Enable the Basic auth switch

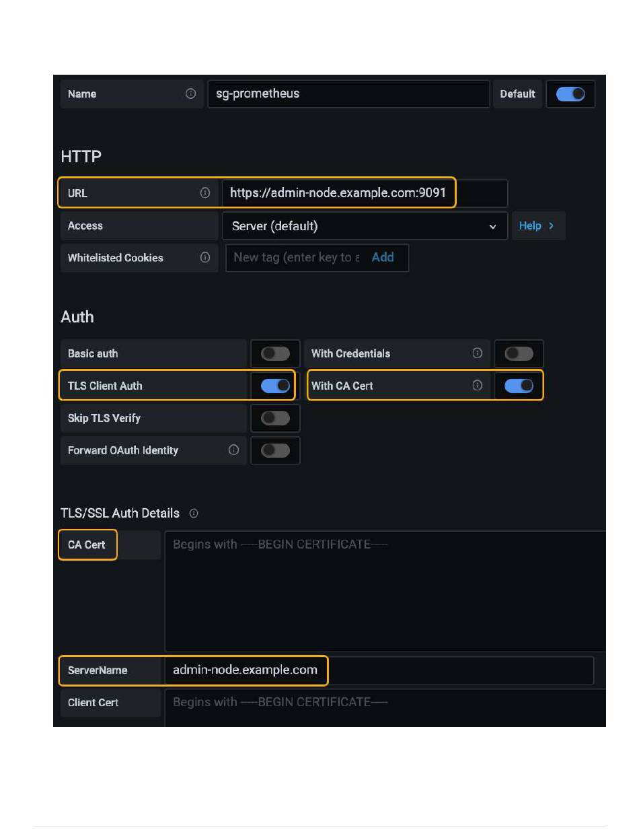pos(275,353)
